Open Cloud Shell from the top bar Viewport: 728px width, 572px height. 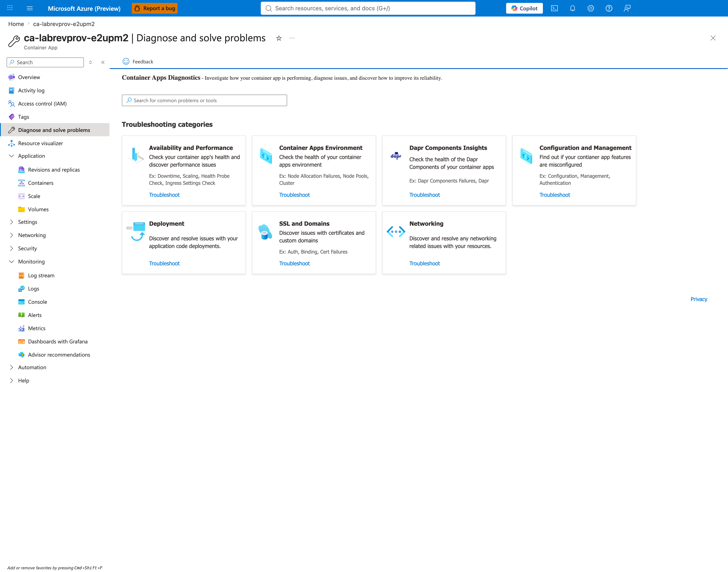554,8
